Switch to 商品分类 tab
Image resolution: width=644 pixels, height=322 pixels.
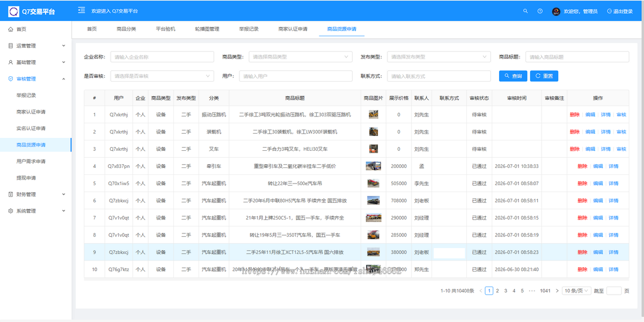point(126,29)
